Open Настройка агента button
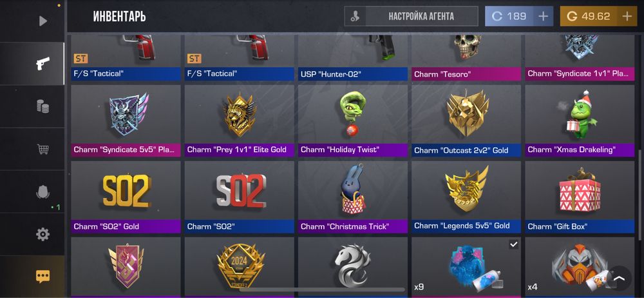 [411, 17]
